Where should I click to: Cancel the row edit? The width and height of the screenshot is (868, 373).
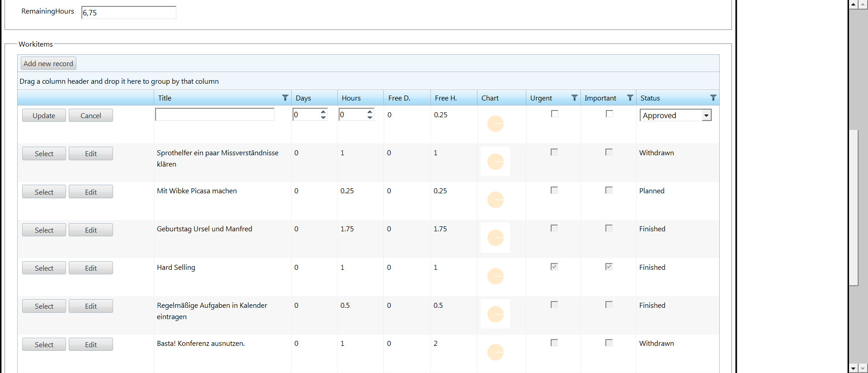(x=91, y=115)
